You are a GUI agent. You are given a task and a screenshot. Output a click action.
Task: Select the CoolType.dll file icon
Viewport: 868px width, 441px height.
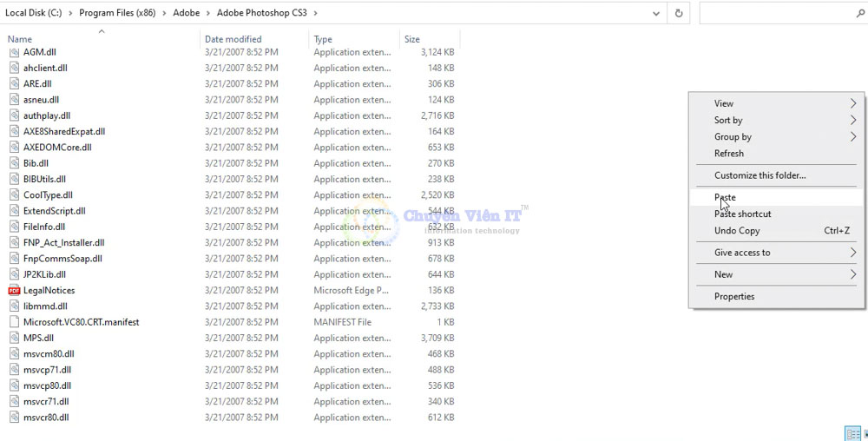point(14,195)
